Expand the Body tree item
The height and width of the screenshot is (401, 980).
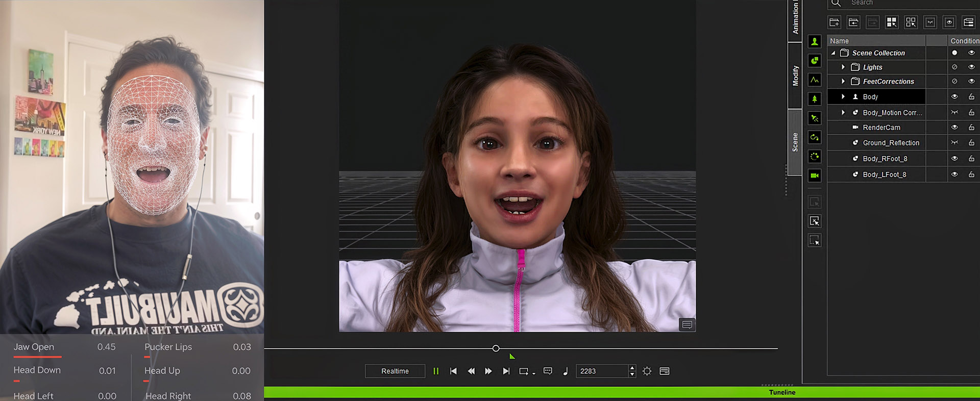(843, 97)
